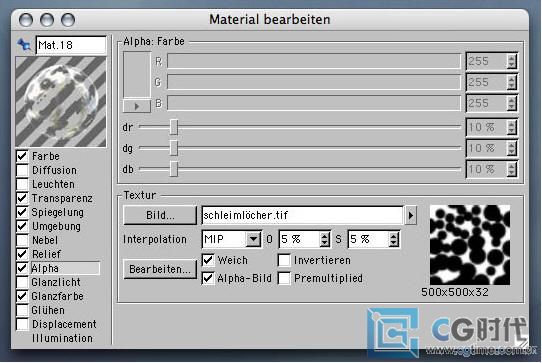Enable the Leuchten channel checkbox
The height and width of the screenshot is (363, 542).
(x=22, y=184)
